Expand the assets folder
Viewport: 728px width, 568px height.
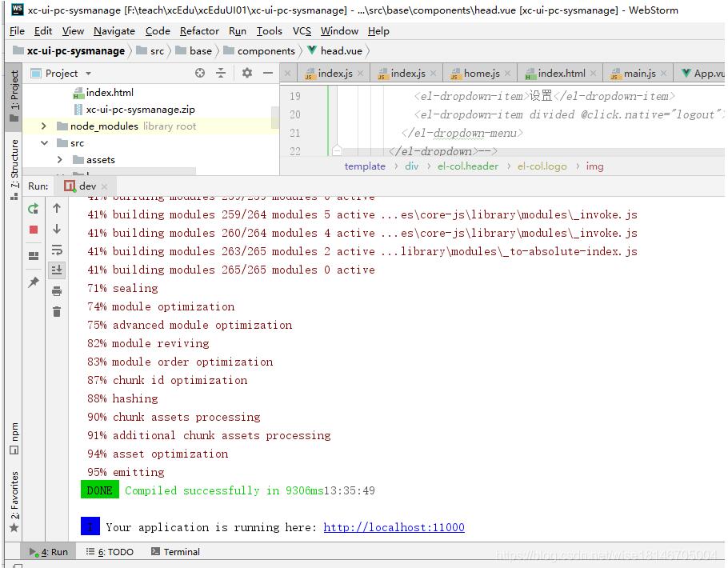(58, 159)
